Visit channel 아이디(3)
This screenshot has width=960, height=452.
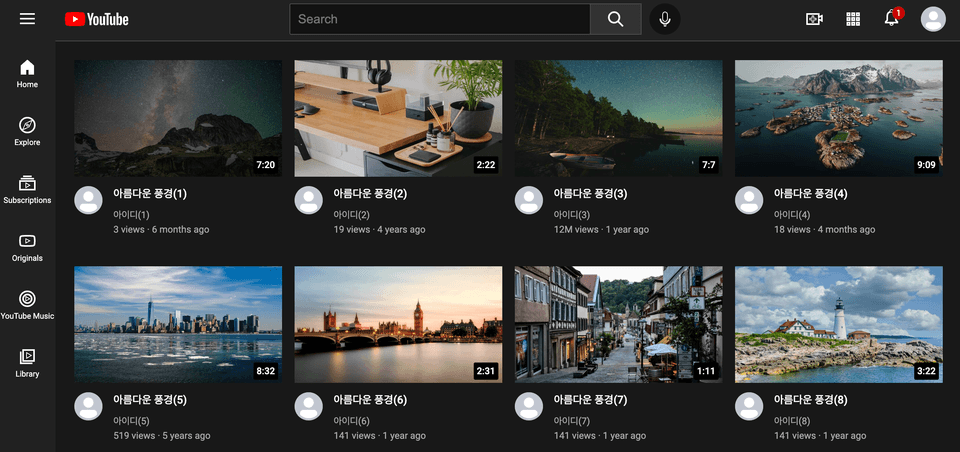click(x=572, y=215)
